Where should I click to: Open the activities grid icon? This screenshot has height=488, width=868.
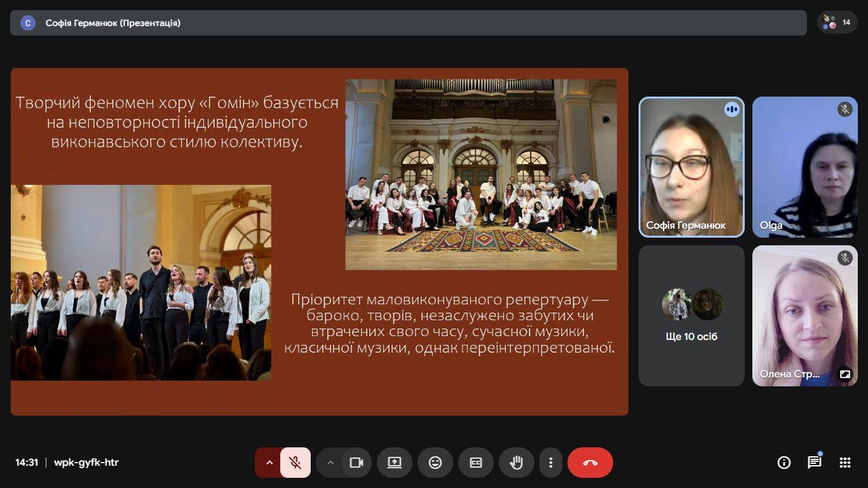pos(844,463)
